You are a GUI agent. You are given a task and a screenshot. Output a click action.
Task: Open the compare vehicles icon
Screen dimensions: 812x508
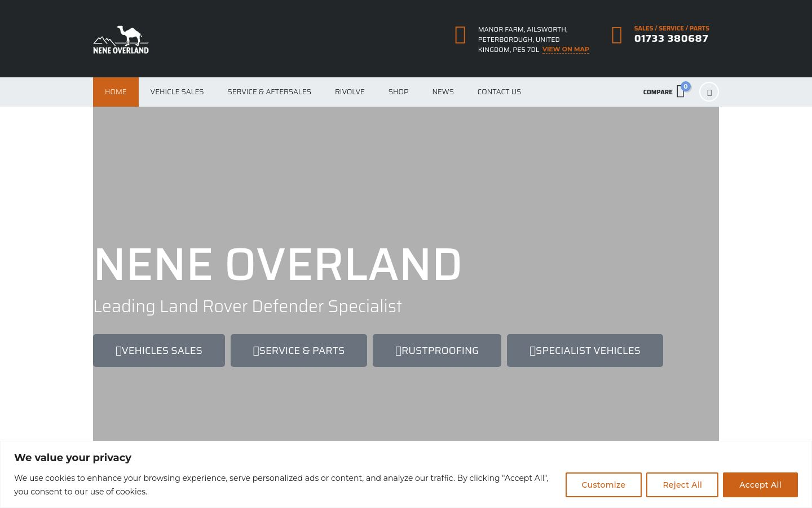click(x=681, y=92)
